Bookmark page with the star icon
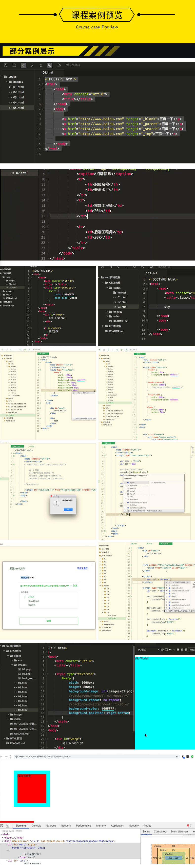The width and height of the screenshot is (195, 868). [x=177, y=756]
